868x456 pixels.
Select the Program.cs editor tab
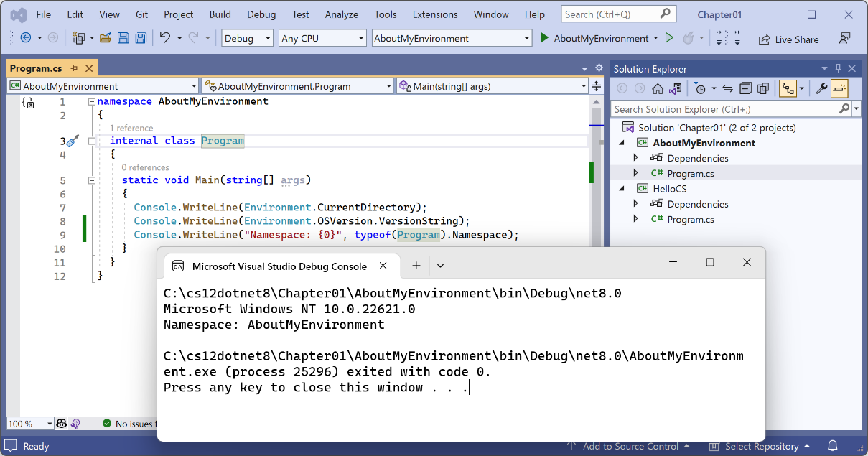pos(37,69)
